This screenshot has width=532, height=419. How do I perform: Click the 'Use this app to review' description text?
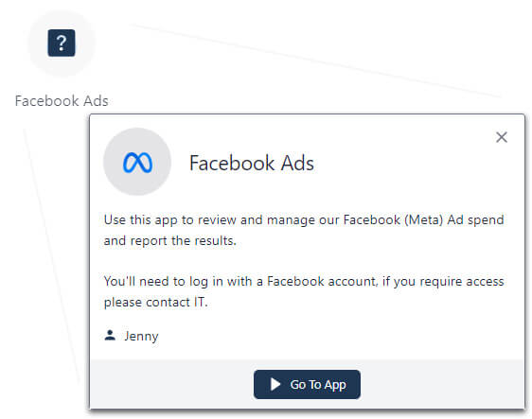point(304,230)
